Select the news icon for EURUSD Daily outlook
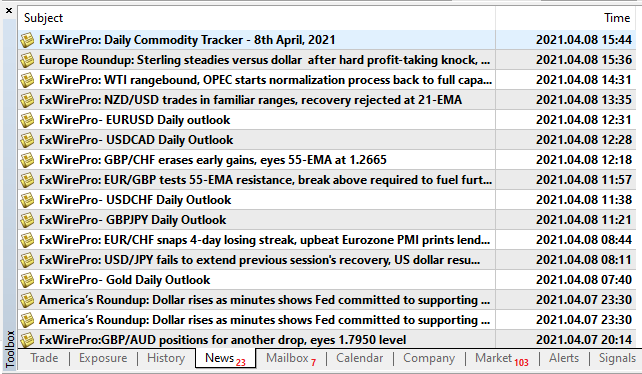 point(27,120)
